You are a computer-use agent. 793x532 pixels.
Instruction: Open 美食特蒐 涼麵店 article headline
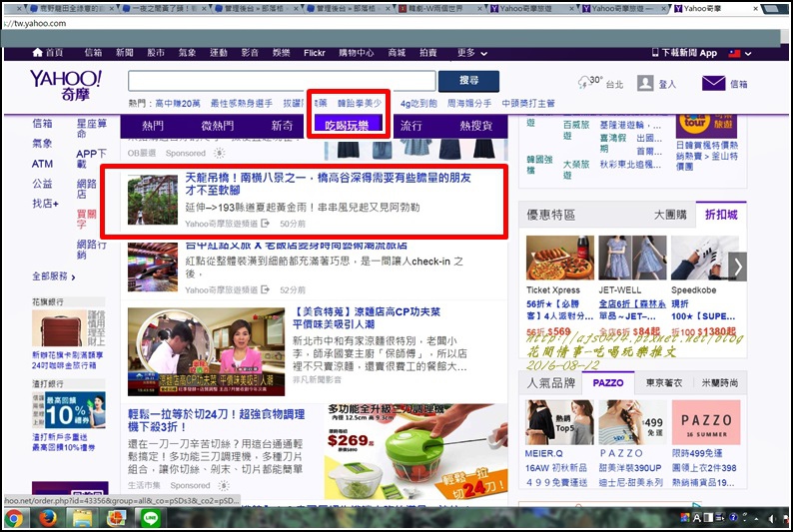[x=367, y=317]
